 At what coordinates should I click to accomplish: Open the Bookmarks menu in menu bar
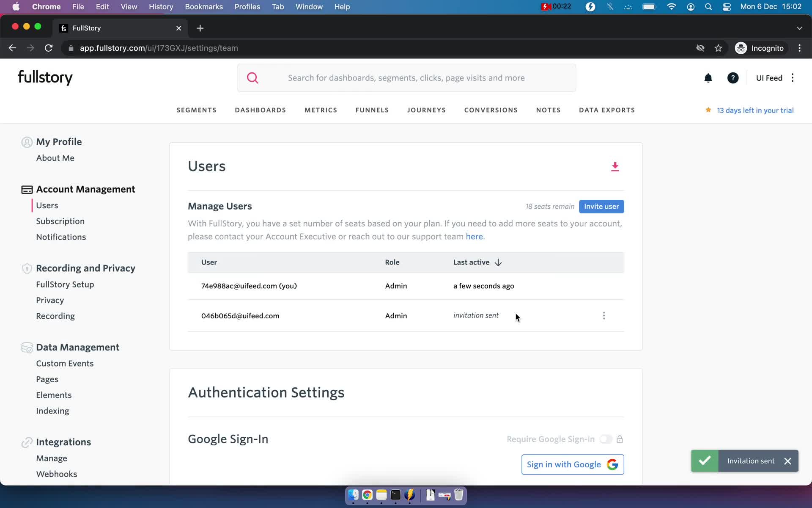(x=204, y=7)
